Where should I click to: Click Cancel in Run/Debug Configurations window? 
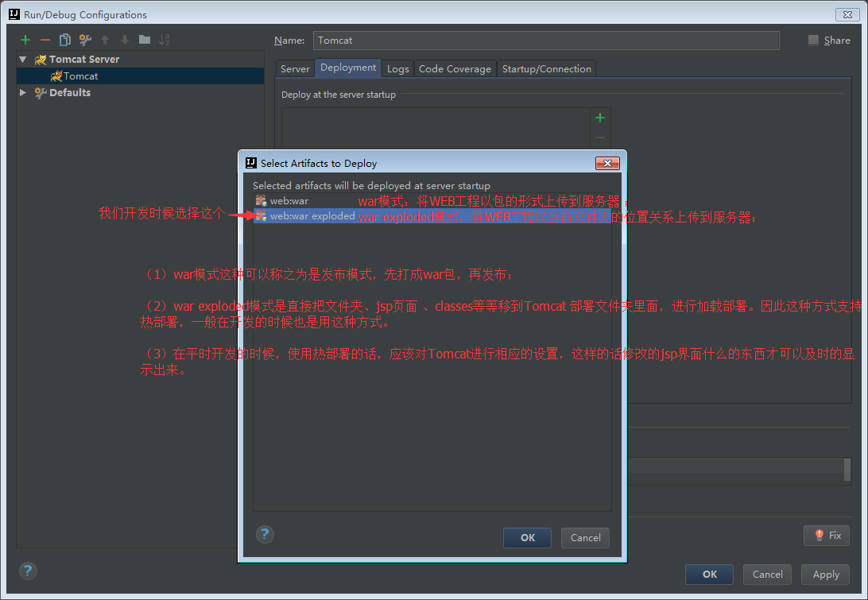coord(767,575)
